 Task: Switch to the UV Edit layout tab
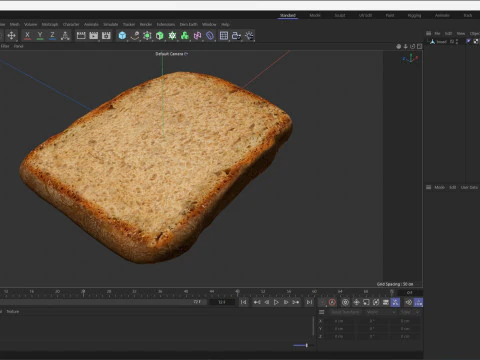(x=365, y=15)
